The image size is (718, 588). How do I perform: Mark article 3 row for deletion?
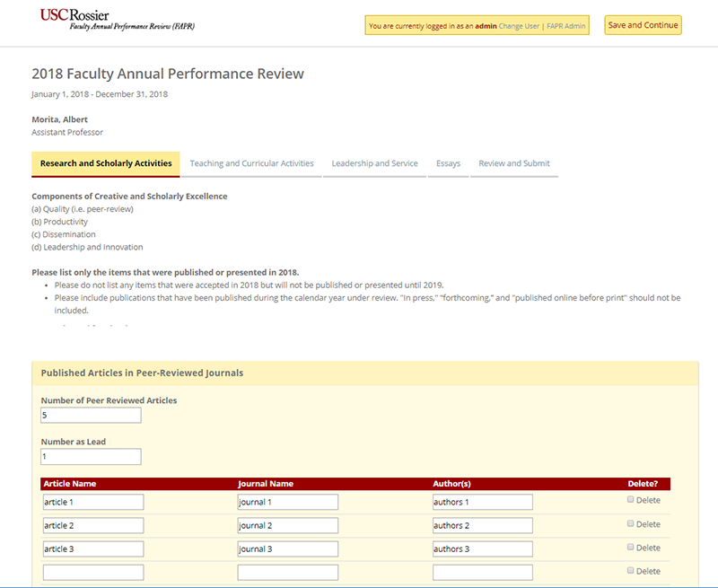click(631, 547)
